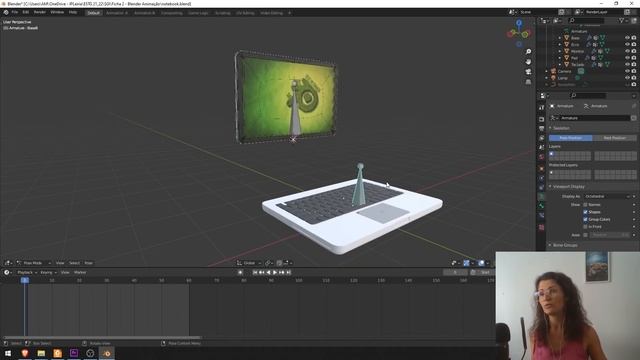Click the Pose Position button
This screenshot has width=640, height=360.
pos(571,138)
